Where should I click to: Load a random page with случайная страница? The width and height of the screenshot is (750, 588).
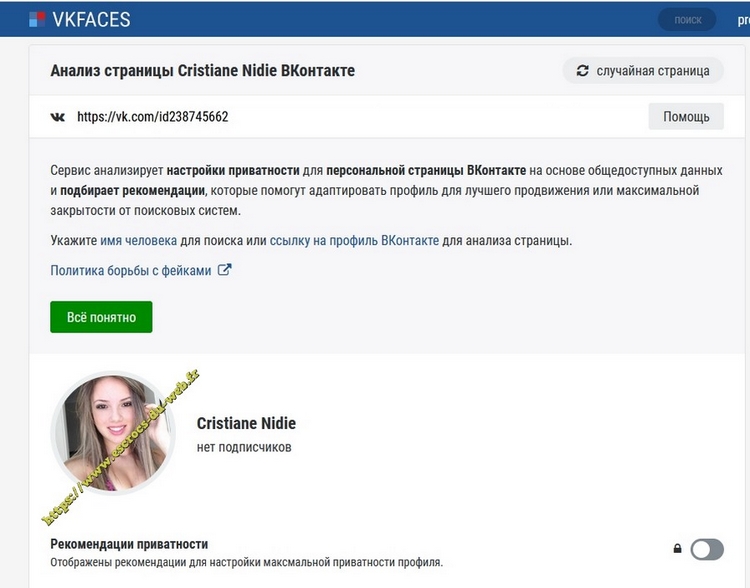pos(643,71)
